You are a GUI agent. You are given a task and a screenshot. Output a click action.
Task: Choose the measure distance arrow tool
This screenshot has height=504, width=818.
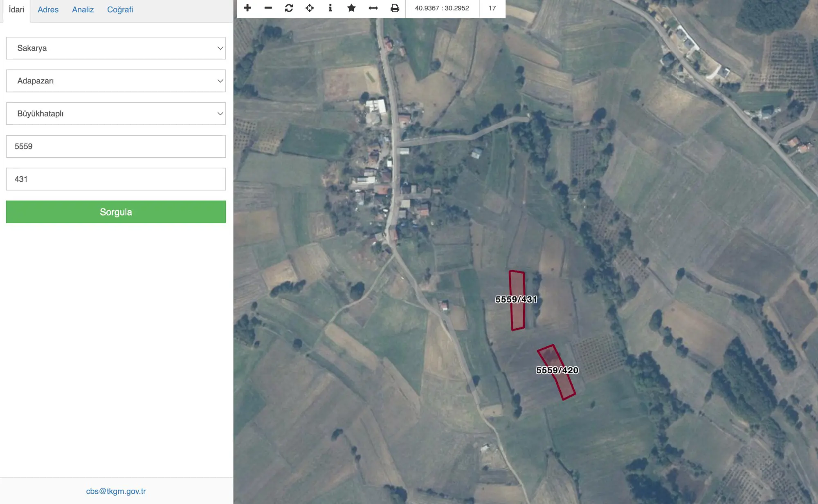(x=373, y=8)
